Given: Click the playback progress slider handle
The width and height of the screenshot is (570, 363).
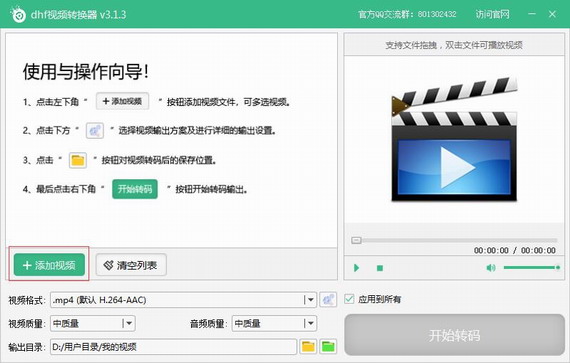Looking at the screenshot, I should 356,240.
